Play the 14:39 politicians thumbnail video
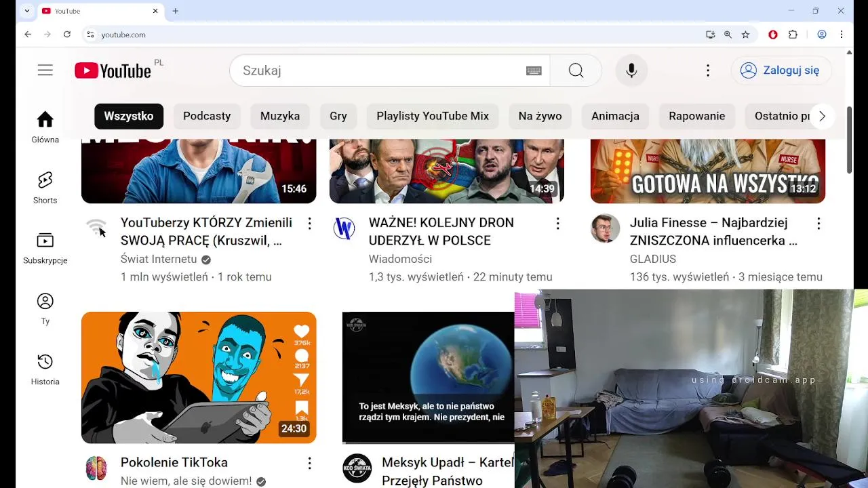This screenshot has height=488, width=868. tap(447, 171)
